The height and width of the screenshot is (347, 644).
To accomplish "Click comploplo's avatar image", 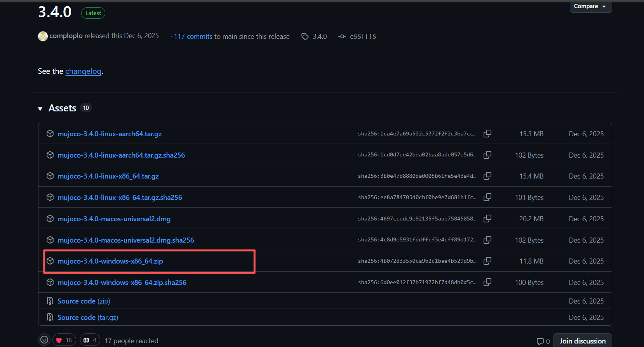I will (43, 36).
